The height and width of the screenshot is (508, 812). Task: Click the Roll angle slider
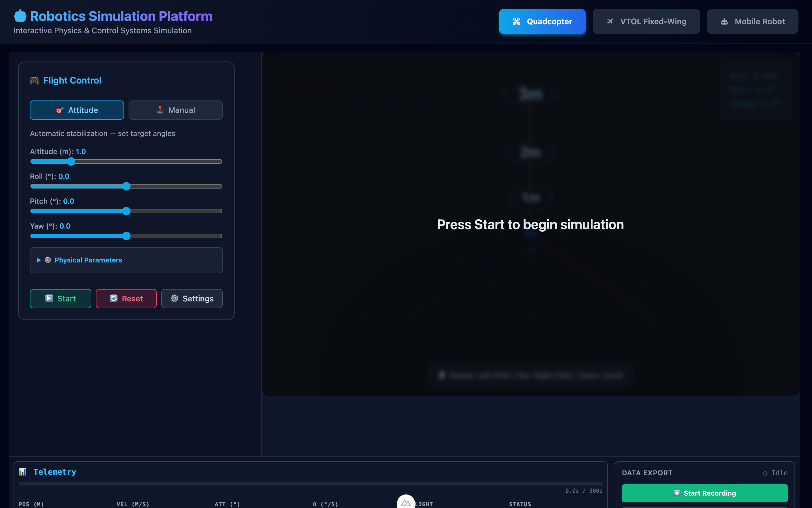click(126, 187)
